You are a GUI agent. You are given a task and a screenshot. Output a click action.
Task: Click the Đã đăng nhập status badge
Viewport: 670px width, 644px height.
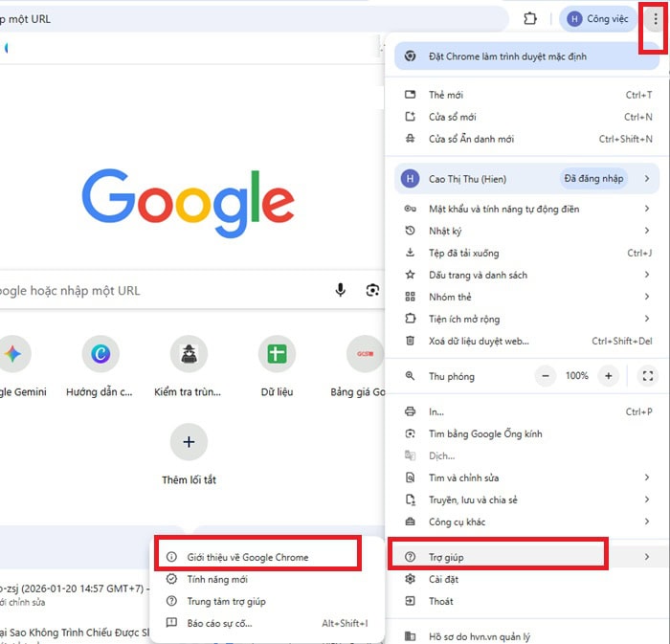pos(593,179)
